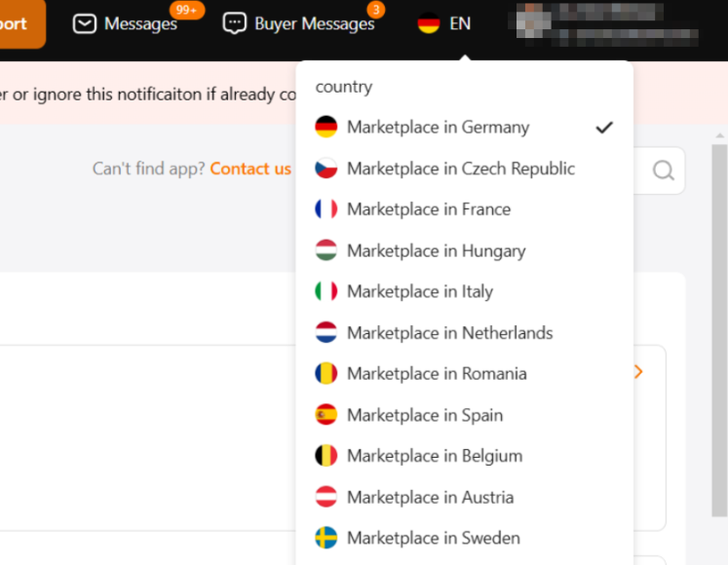The height and width of the screenshot is (565, 728).
Task: Click the France flag icon
Action: 326,209
